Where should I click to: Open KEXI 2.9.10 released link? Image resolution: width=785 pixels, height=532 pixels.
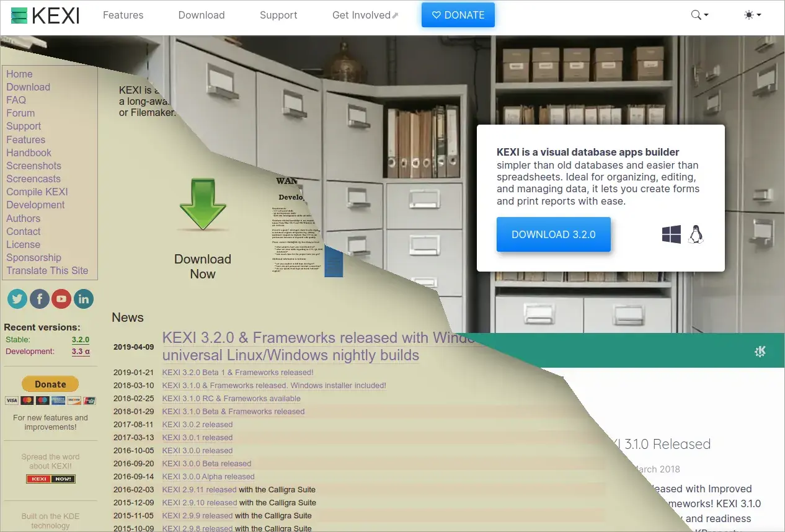pyautogui.click(x=199, y=503)
